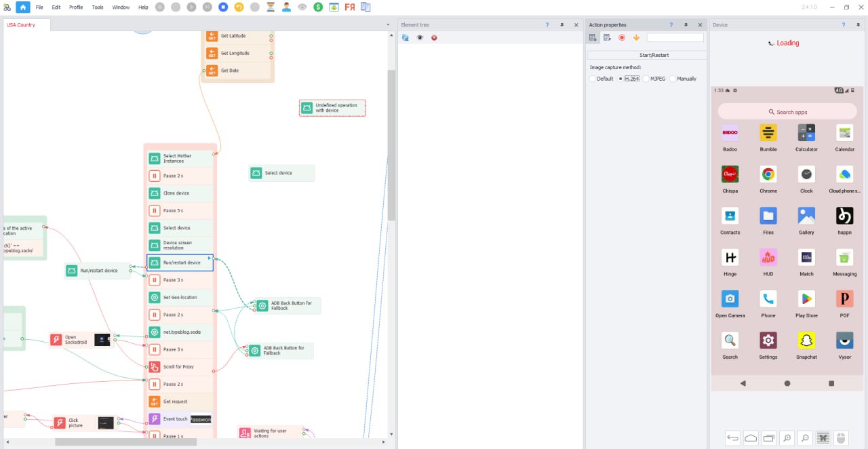Click the zoom out magnifier below the device
Screen dimensions: 868x449
coord(805,438)
